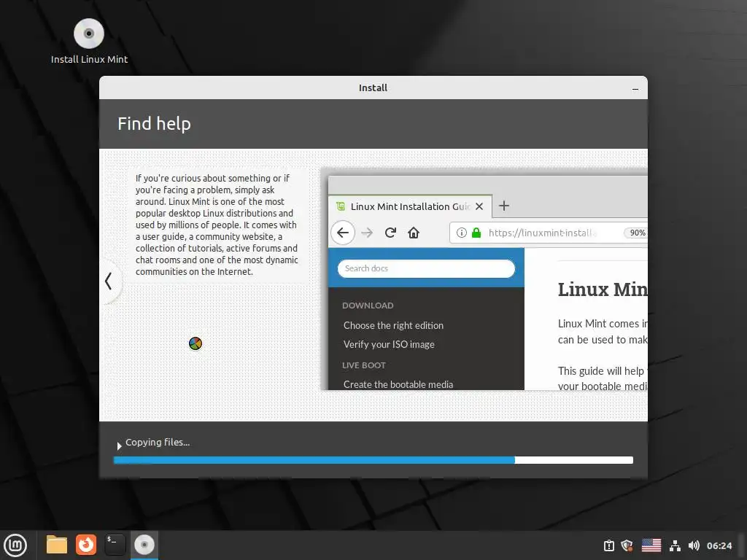
Task: Open the network connection tray icon
Action: 675,545
